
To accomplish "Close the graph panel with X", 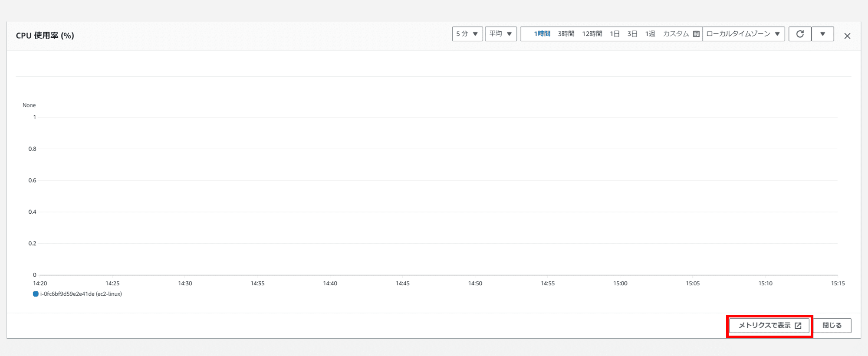I will tap(847, 36).
